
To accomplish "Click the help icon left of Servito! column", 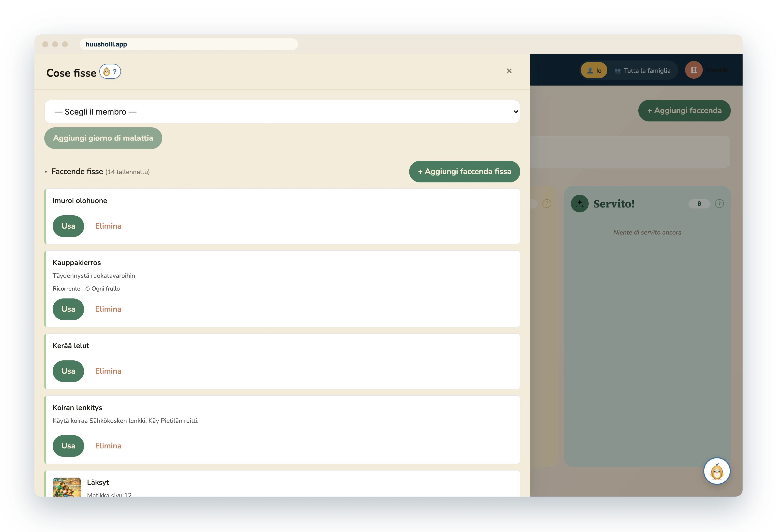I will [x=547, y=204].
